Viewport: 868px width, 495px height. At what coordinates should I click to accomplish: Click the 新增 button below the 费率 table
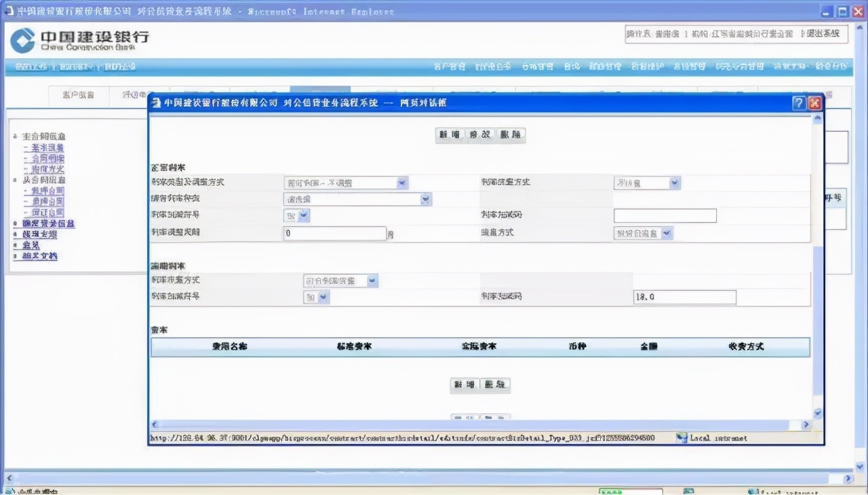[465, 385]
